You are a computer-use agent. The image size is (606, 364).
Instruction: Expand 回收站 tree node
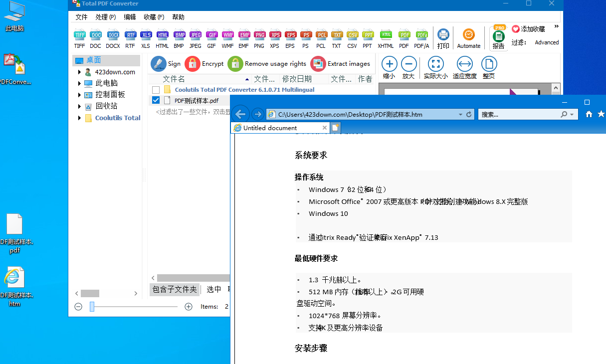tap(79, 106)
